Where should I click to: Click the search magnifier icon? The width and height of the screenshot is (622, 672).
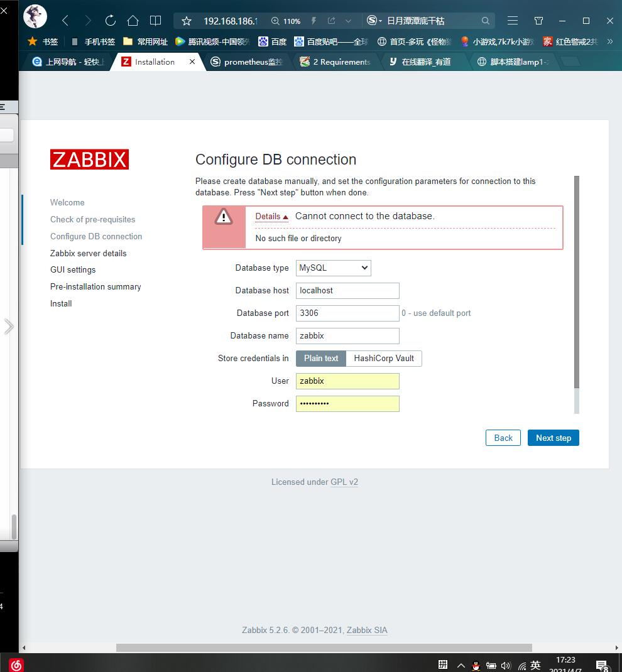485,21
